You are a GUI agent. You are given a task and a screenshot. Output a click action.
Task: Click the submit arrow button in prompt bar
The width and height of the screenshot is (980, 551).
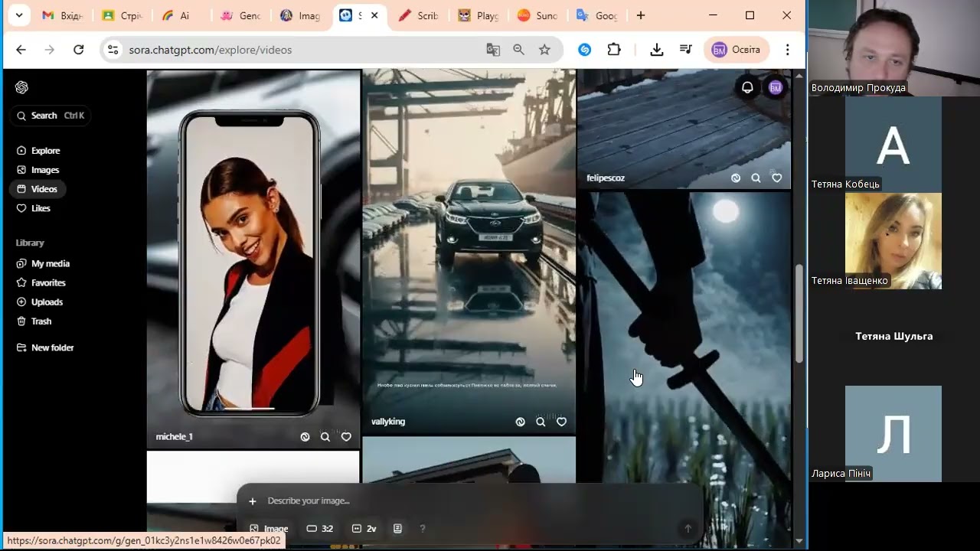[x=688, y=529]
